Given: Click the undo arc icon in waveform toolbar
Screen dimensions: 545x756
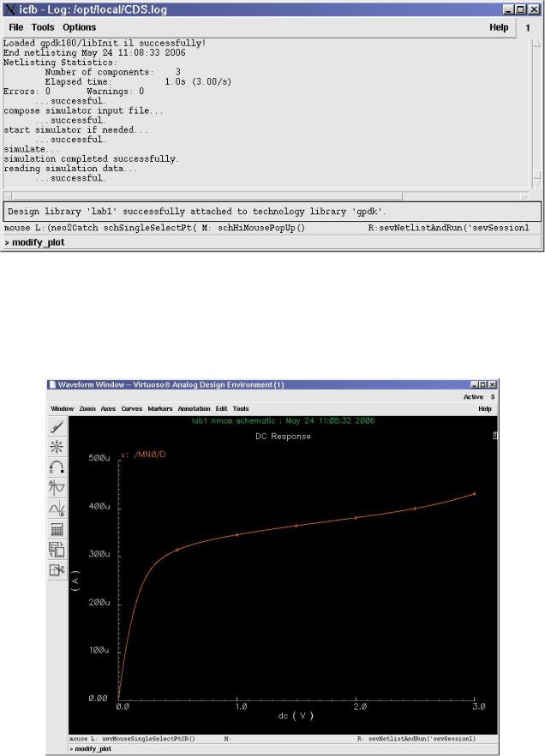Looking at the screenshot, I should [57, 467].
